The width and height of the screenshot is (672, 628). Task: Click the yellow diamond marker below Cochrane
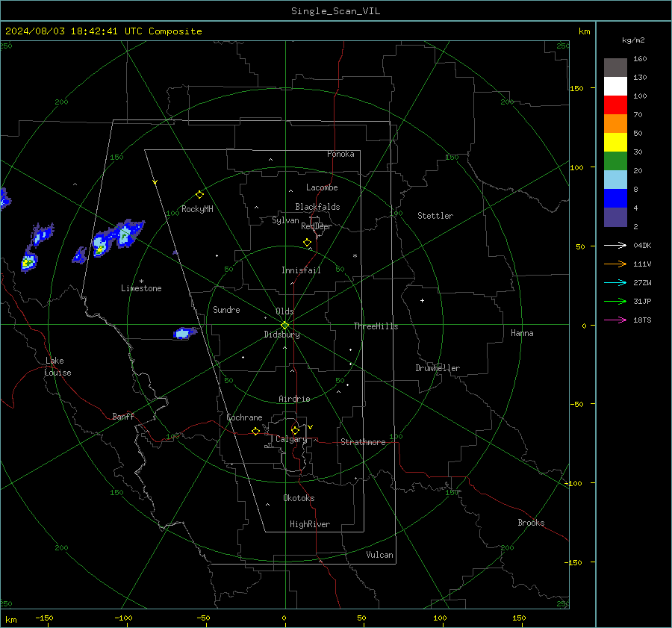(x=256, y=431)
